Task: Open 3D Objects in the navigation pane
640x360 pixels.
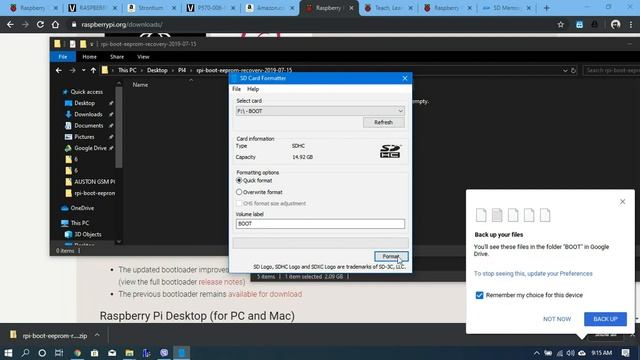Action: tap(88, 234)
